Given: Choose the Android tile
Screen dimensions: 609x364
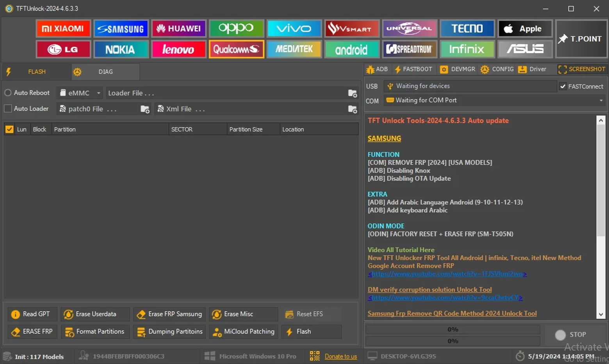Looking at the screenshot, I should (x=352, y=49).
